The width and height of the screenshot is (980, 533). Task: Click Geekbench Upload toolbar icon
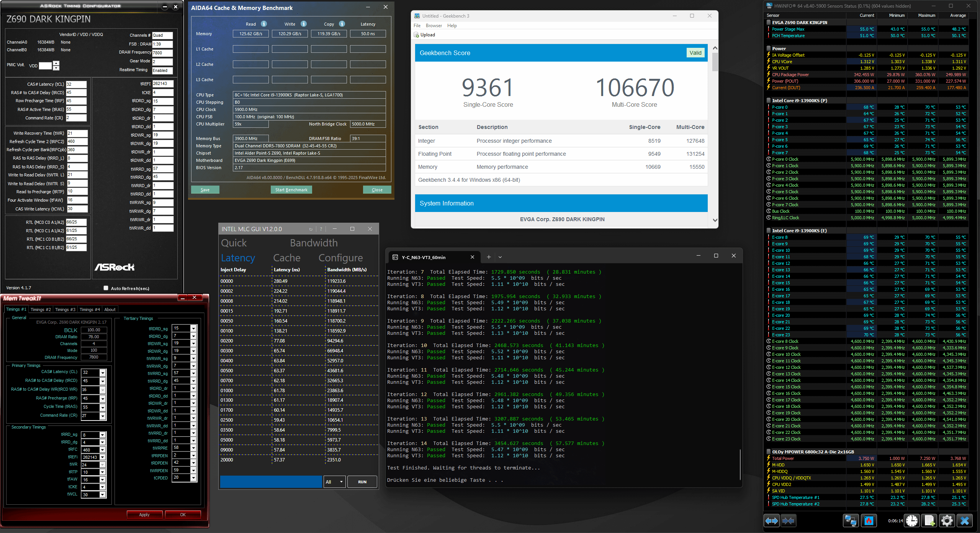417,35
